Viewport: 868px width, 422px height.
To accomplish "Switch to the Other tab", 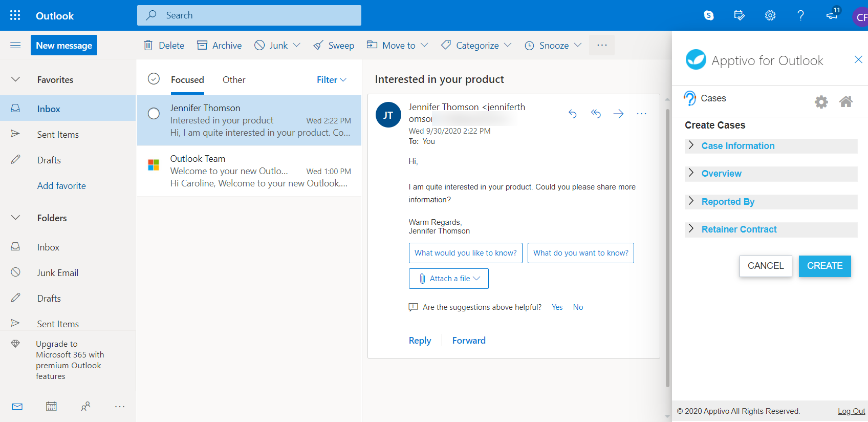I will pos(234,80).
